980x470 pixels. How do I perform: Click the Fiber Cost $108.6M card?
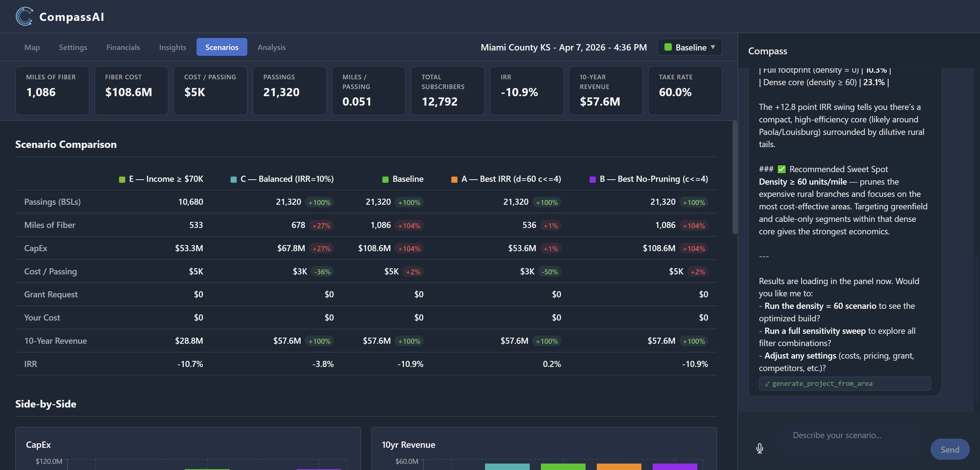[x=131, y=91]
